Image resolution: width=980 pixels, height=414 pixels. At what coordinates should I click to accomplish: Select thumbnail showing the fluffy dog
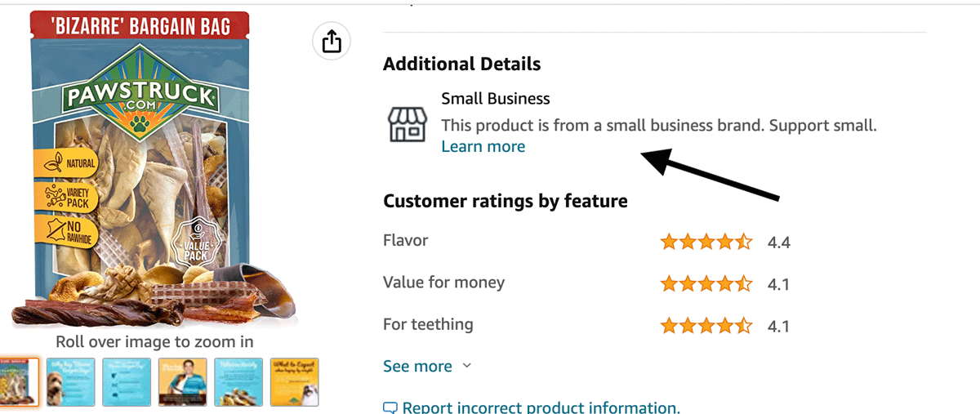(x=70, y=381)
